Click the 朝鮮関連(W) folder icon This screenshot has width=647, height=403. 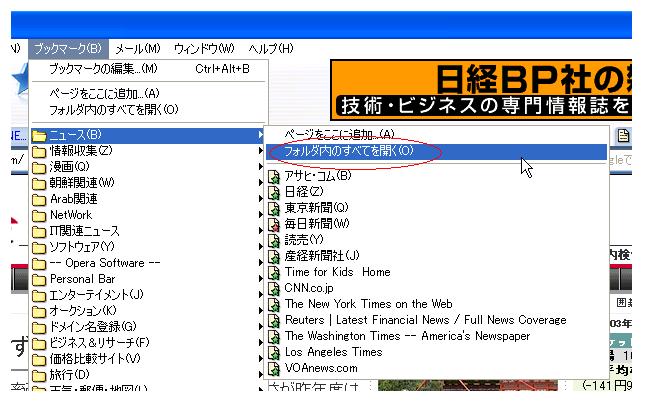pos(39,184)
